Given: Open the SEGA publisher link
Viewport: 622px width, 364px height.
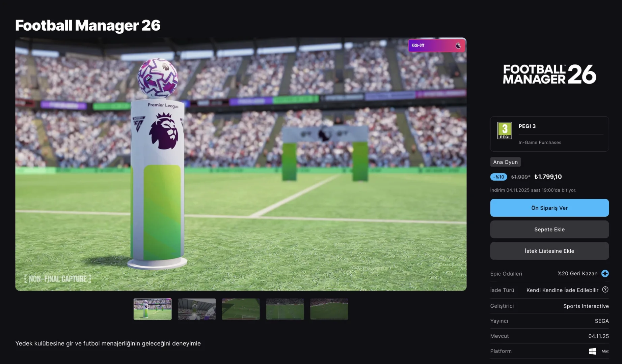Looking at the screenshot, I should click(602, 321).
